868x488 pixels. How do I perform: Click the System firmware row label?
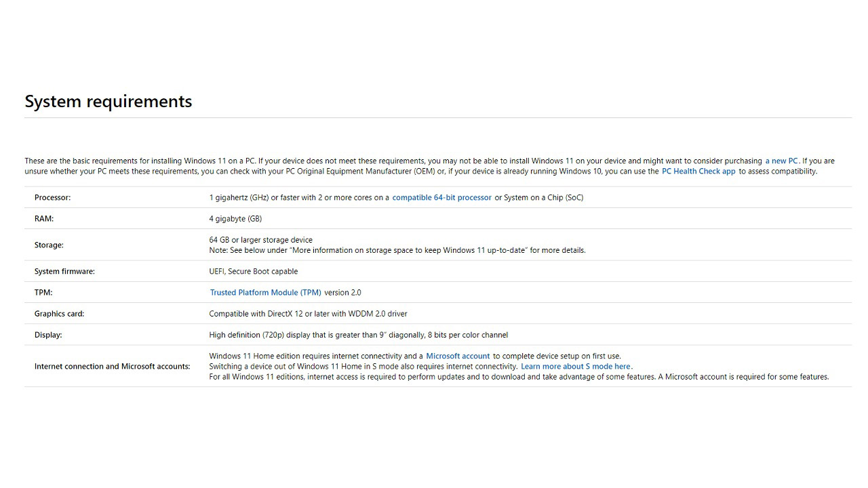64,272
